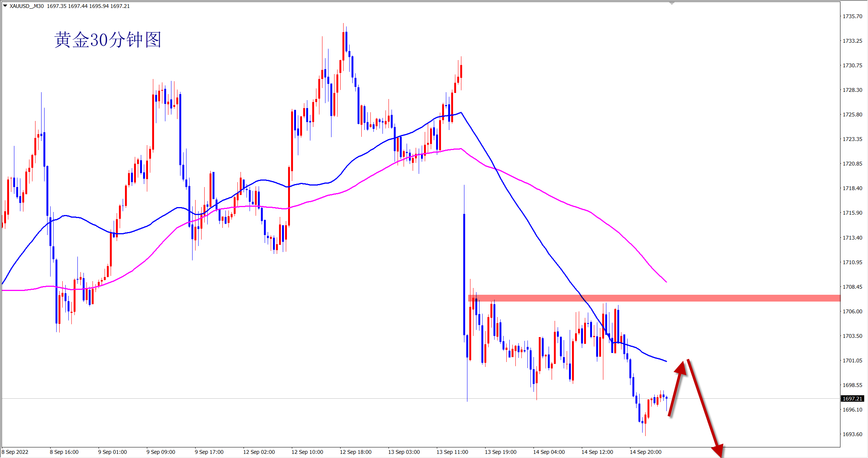Click the 13 Sep 19:00 time label

[x=501, y=452]
